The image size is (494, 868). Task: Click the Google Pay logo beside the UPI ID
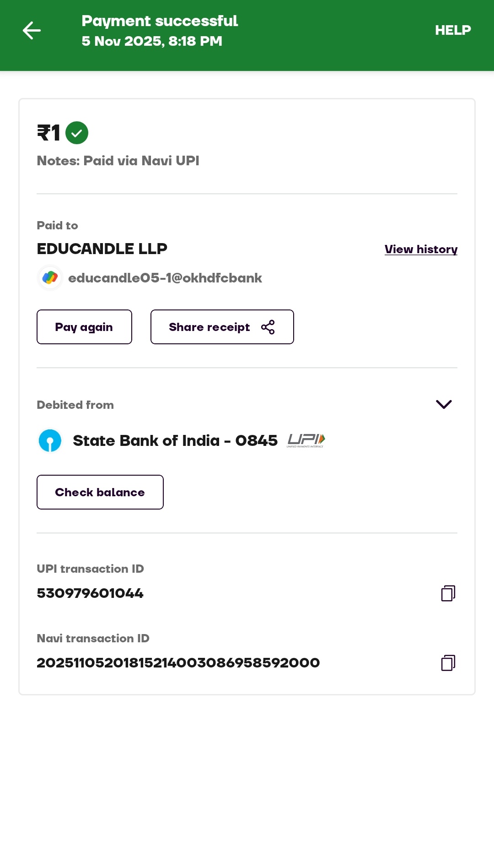50,277
